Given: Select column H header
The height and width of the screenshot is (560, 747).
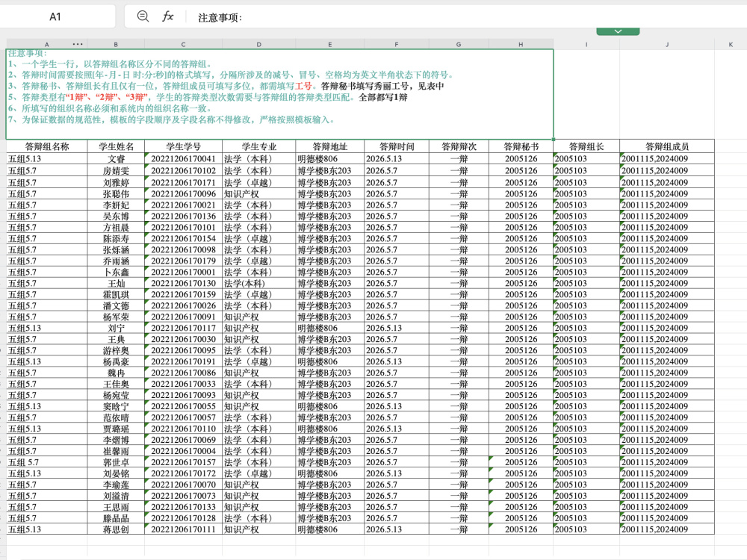Looking at the screenshot, I should point(521,44).
